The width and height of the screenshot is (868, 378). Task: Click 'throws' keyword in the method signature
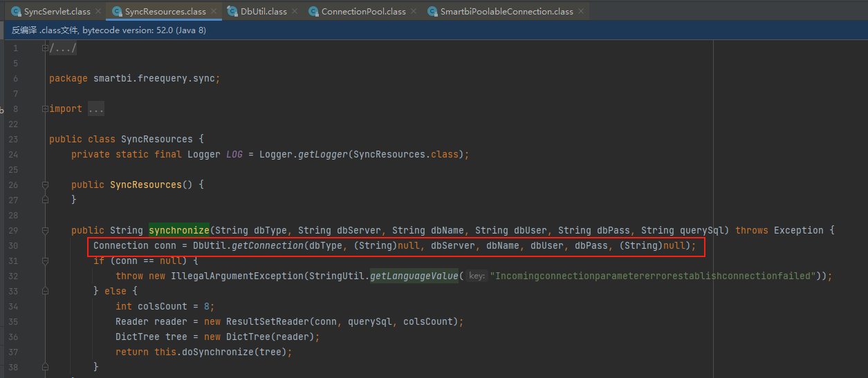click(x=752, y=230)
